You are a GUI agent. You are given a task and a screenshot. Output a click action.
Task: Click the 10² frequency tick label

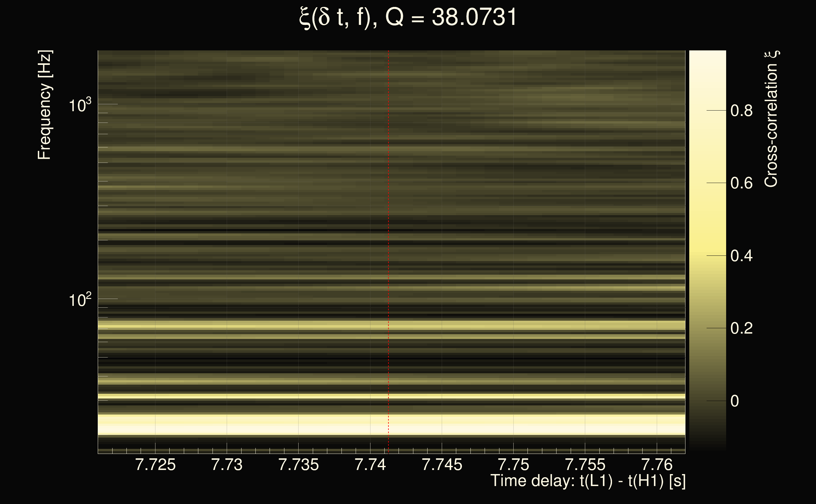tap(80, 300)
